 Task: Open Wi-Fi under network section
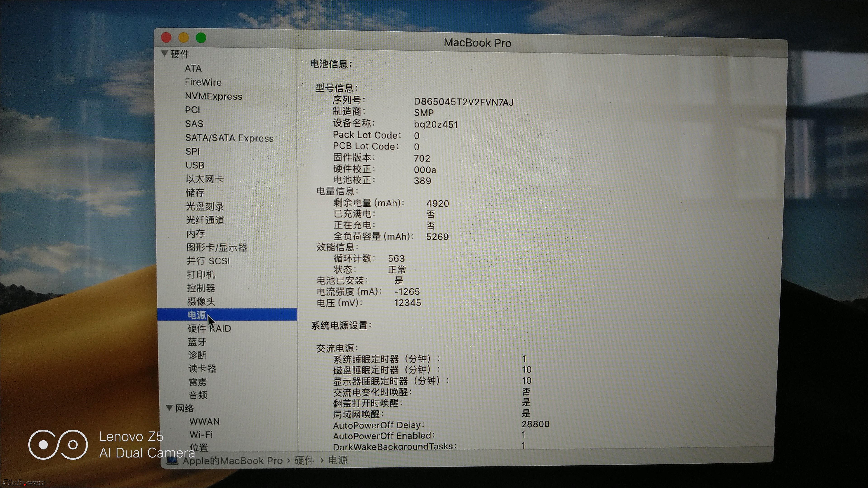[x=201, y=434]
